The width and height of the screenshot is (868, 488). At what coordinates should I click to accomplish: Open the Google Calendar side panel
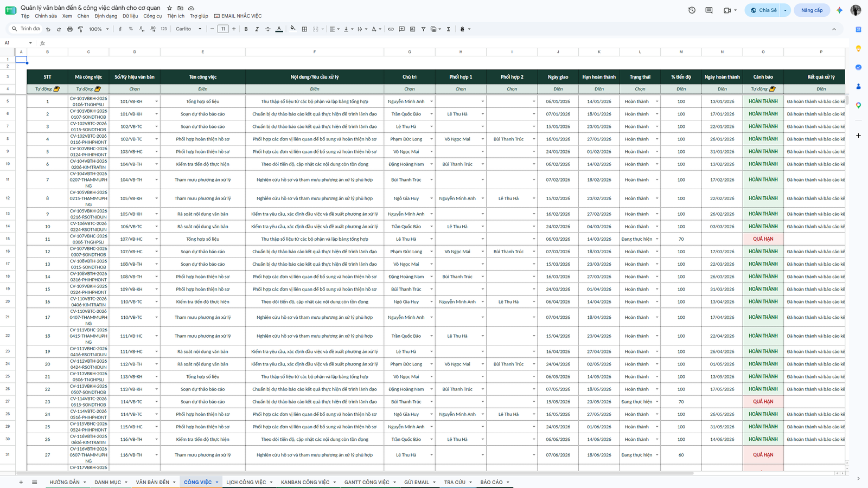[858, 29]
